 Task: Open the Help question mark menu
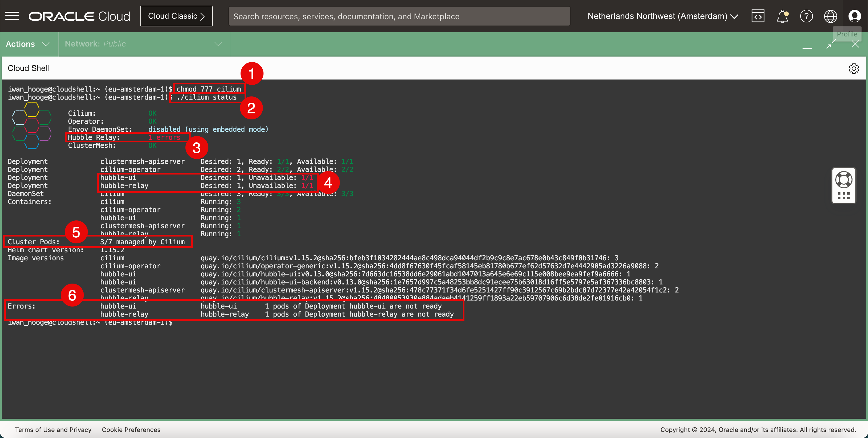pyautogui.click(x=806, y=16)
